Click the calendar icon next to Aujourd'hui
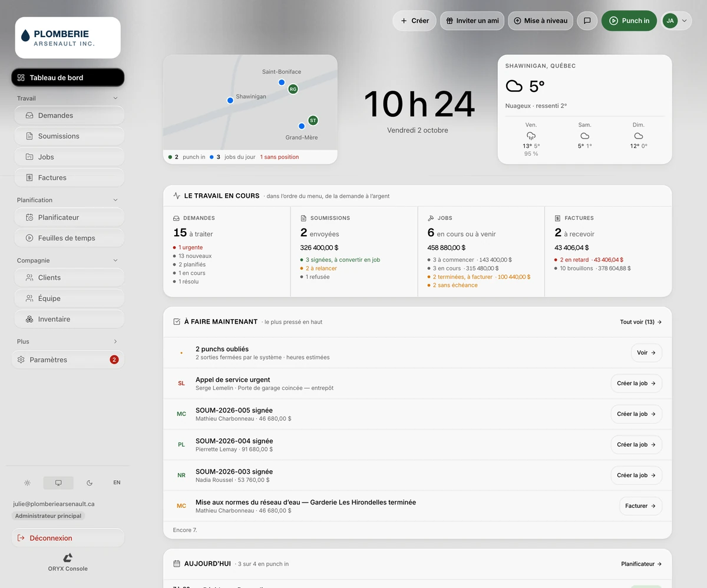 (177, 564)
